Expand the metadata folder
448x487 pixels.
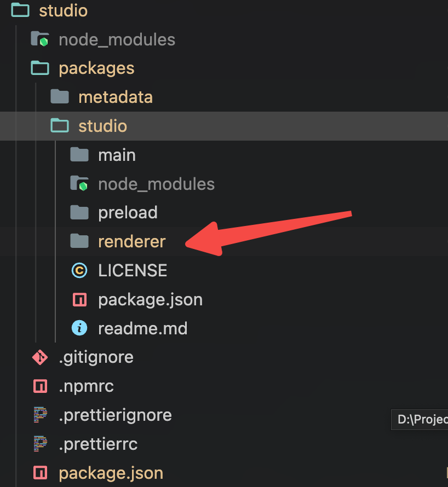click(x=116, y=97)
